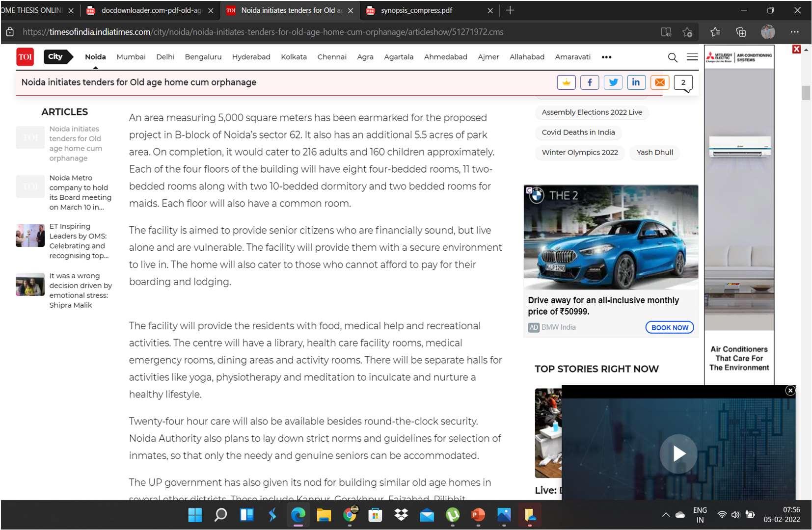Open the Windows Start menu
The image size is (812, 530).
point(195,515)
